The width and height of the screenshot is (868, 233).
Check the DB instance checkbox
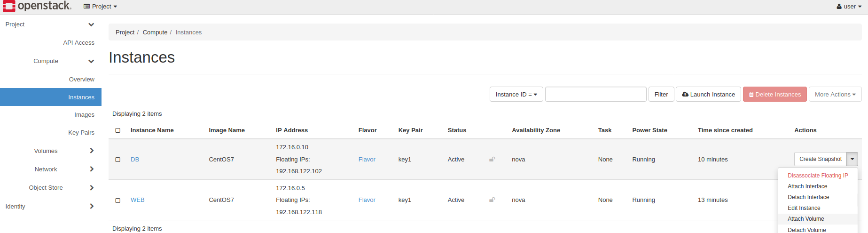[118, 160]
